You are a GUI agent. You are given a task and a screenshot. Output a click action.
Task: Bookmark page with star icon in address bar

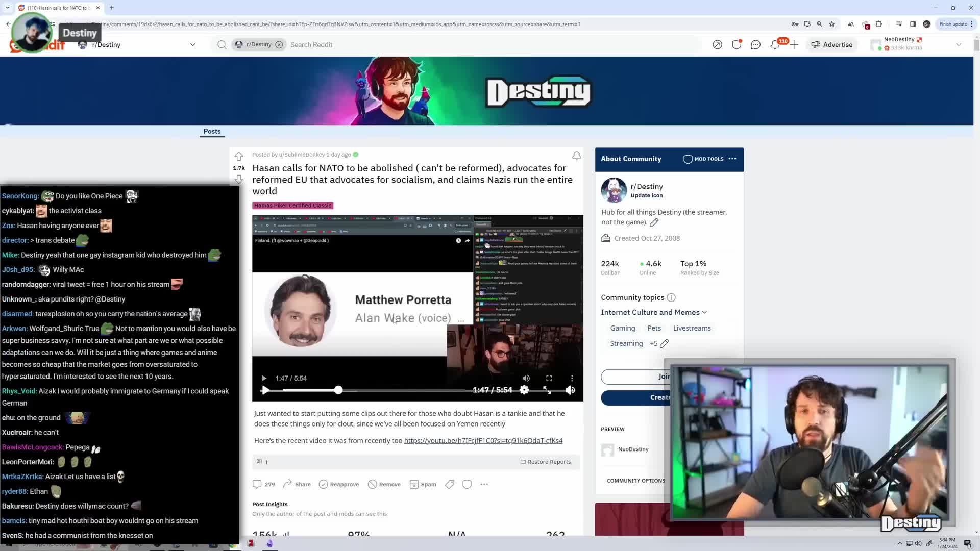click(x=832, y=24)
